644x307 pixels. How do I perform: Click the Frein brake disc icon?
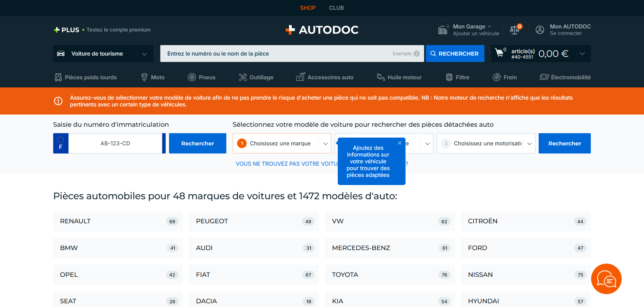(497, 77)
